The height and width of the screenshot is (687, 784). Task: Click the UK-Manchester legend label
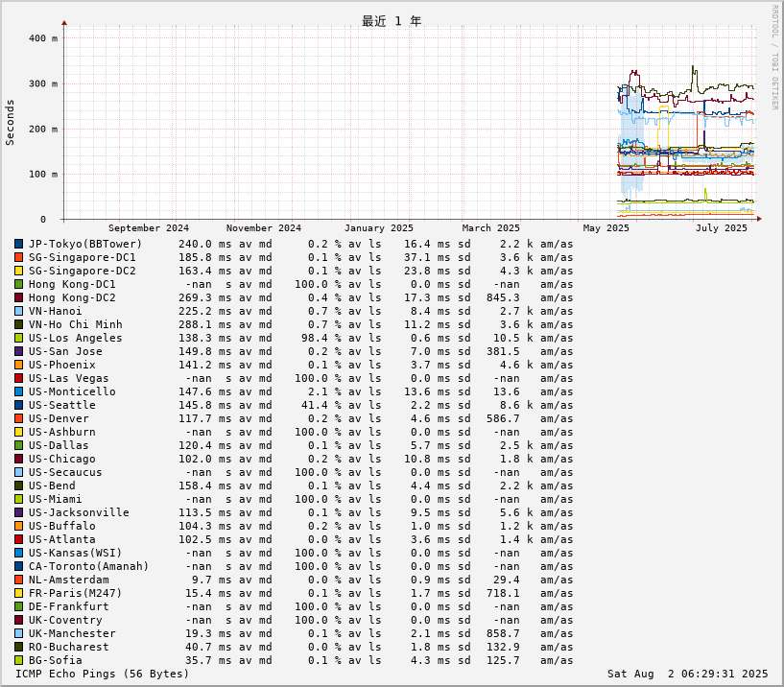[72, 633]
